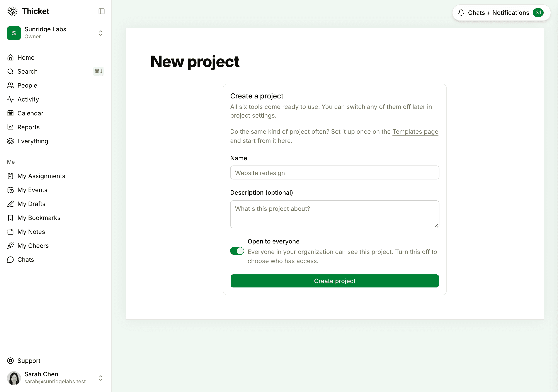Viewport: 558px width, 392px height.
Task: Open Home via house icon
Action: click(x=10, y=57)
